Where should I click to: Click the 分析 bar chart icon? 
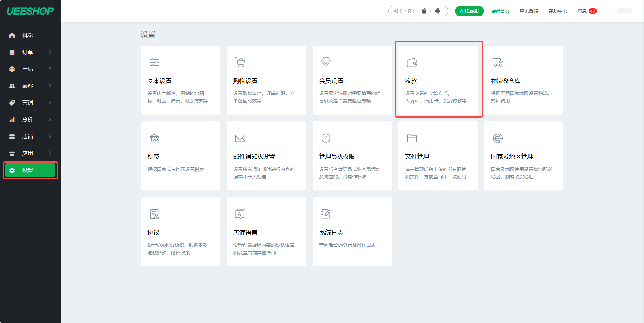coord(12,120)
